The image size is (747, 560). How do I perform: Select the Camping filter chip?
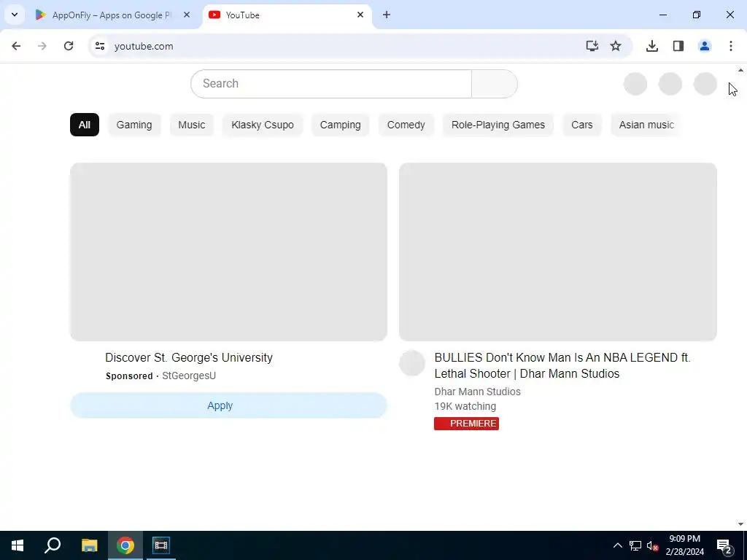click(340, 125)
